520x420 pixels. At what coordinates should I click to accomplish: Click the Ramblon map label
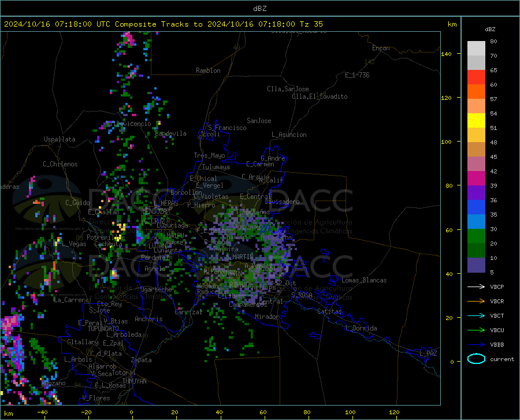pos(208,70)
